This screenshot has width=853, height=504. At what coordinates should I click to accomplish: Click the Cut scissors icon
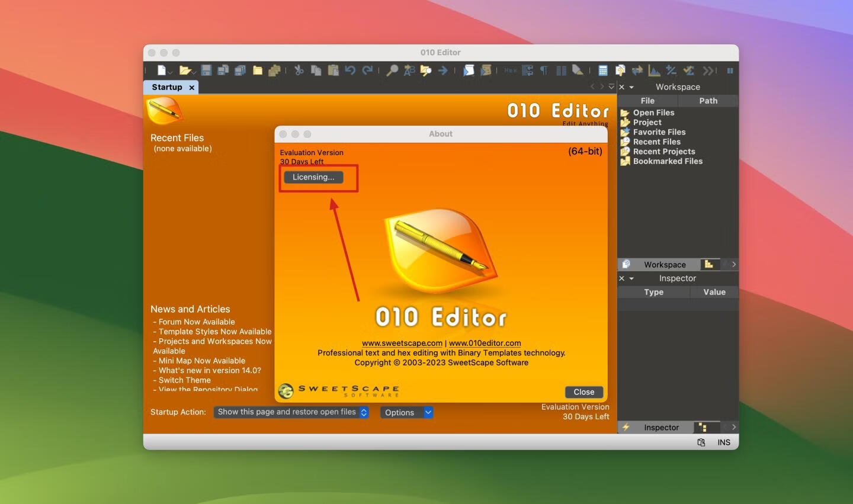coord(299,70)
